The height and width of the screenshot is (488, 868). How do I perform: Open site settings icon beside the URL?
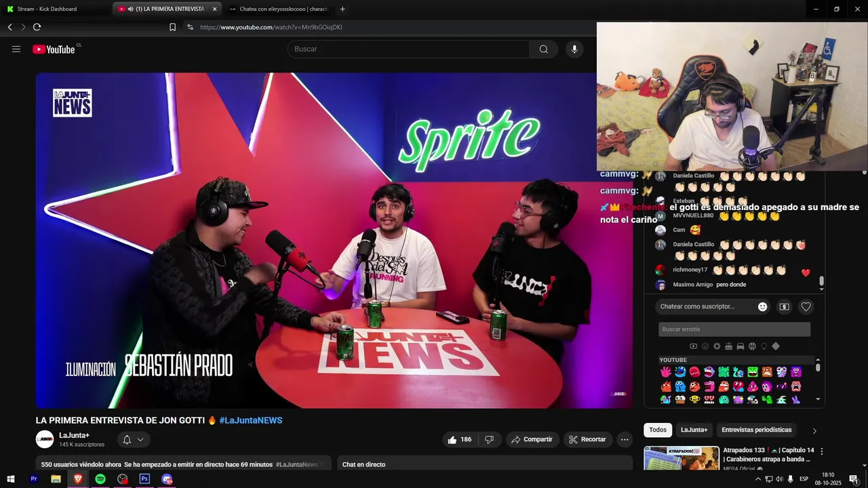coord(190,27)
